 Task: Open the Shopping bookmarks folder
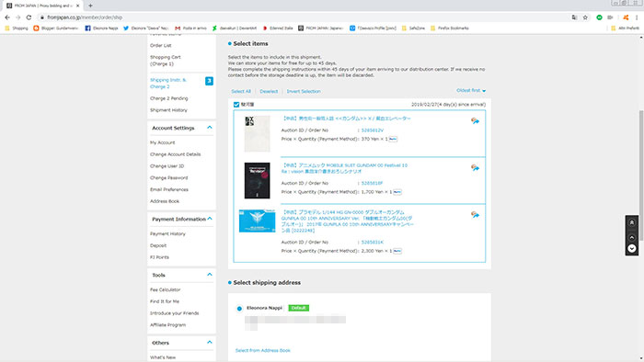pos(17,28)
